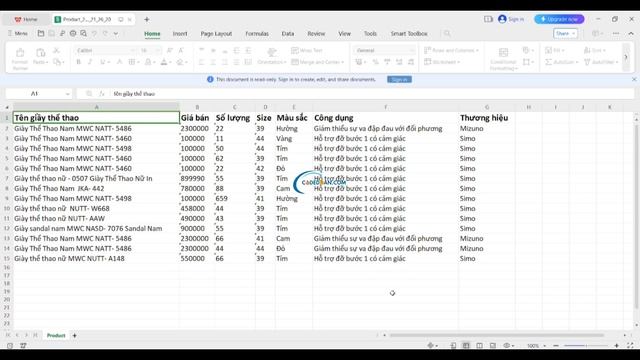Click the Increase font size icon
This screenshot has width=640, height=360.
(x=169, y=51)
